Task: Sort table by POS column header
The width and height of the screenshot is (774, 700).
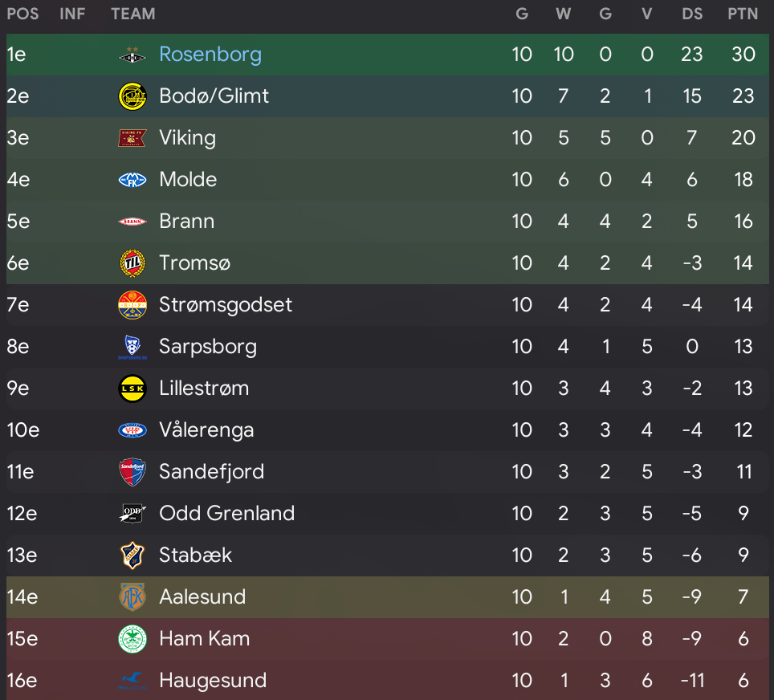Action: point(22,14)
